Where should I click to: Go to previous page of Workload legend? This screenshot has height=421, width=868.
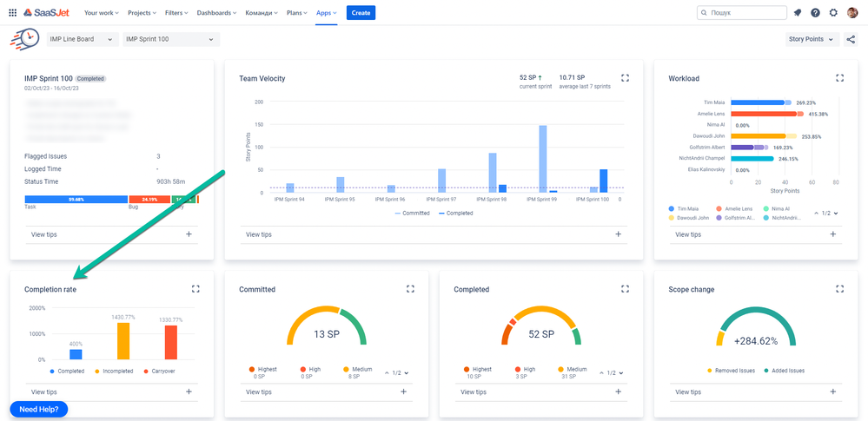point(817,213)
